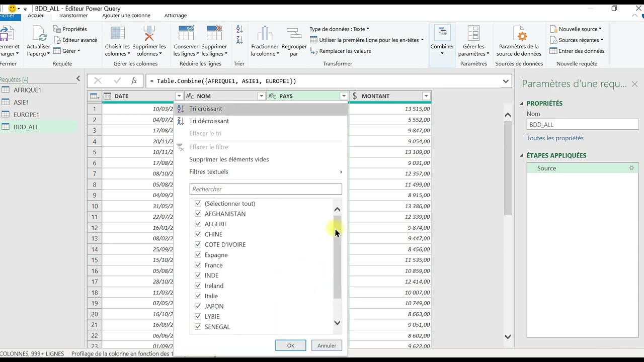644x362 pixels.
Task: Confirm the formula with the checkmark icon
Action: (x=117, y=81)
